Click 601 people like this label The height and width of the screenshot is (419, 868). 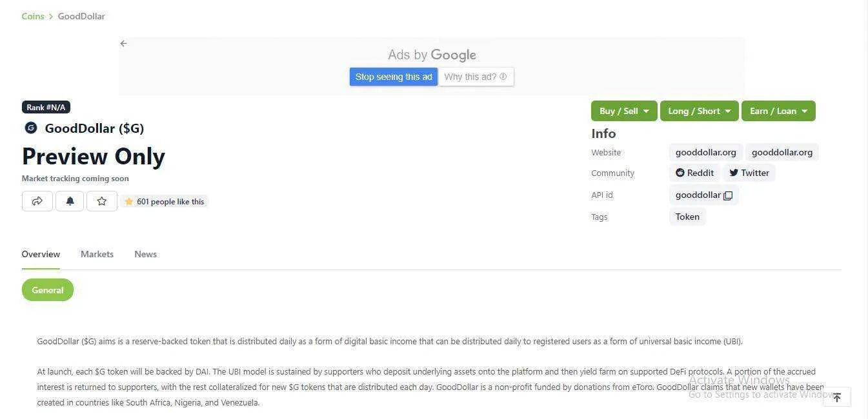[164, 202]
